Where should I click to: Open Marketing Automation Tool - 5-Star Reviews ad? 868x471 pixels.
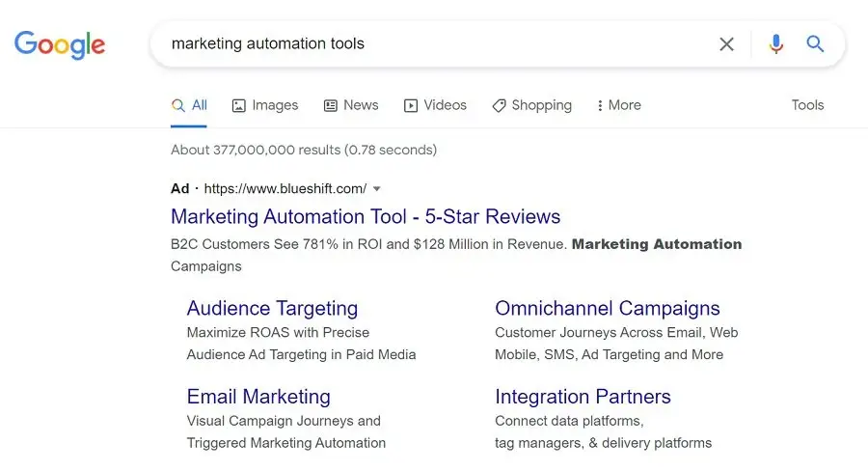366,216
